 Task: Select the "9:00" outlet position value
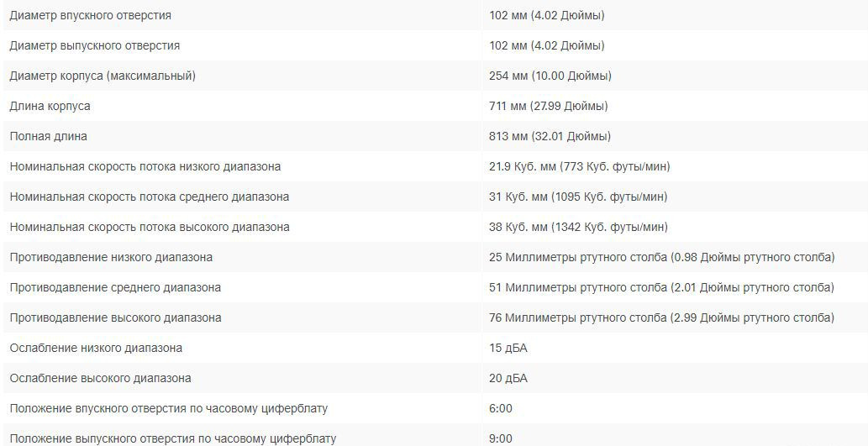pos(500,438)
